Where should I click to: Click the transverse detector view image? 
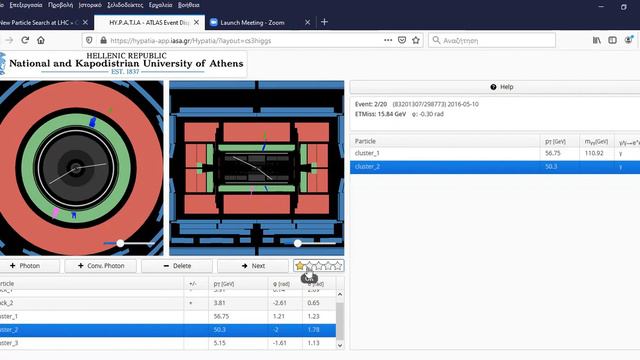(81, 168)
